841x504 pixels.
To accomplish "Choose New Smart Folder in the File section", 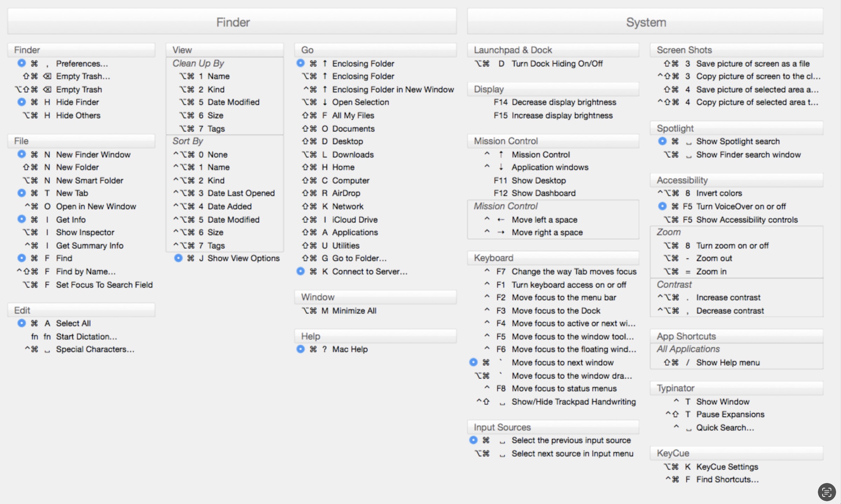I will [x=90, y=181].
